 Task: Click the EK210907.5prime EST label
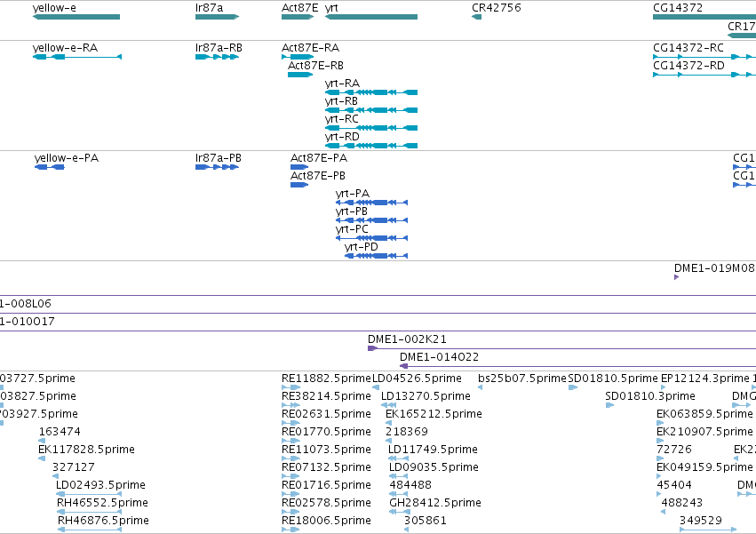[x=704, y=432]
